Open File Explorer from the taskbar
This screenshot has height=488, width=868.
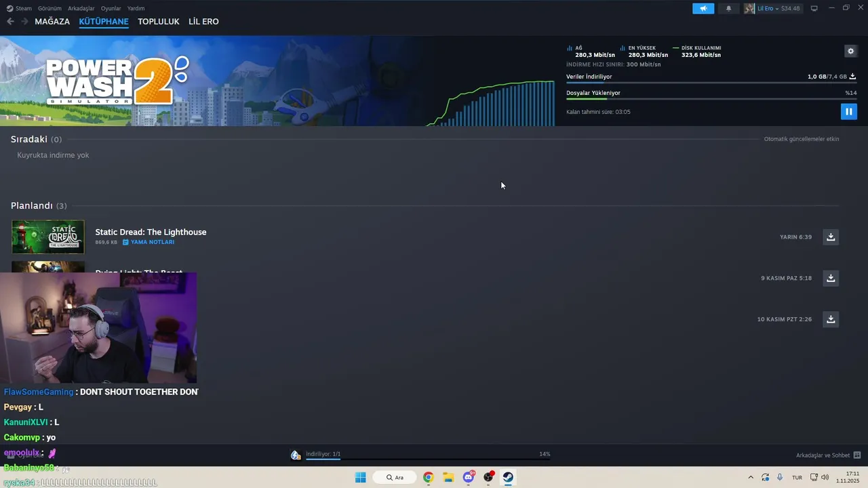[x=448, y=477]
